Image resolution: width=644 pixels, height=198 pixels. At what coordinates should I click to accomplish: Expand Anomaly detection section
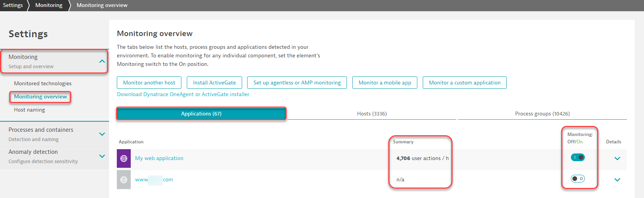point(102,156)
